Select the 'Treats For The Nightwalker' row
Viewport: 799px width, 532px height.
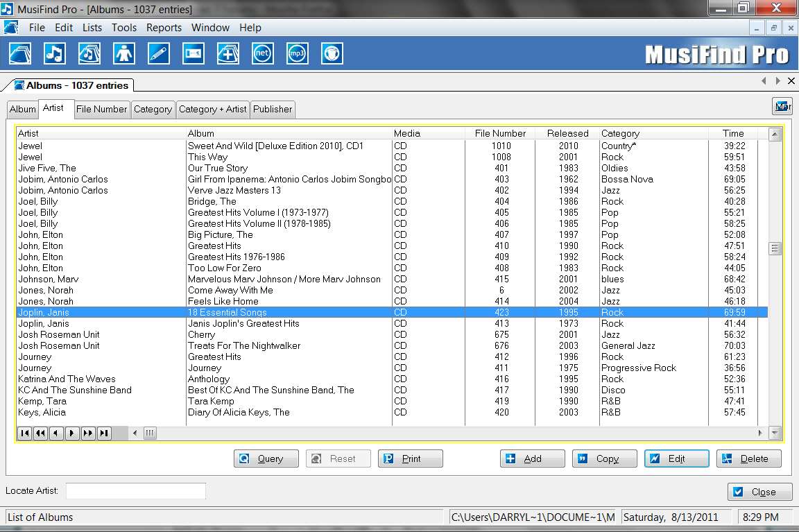point(391,345)
